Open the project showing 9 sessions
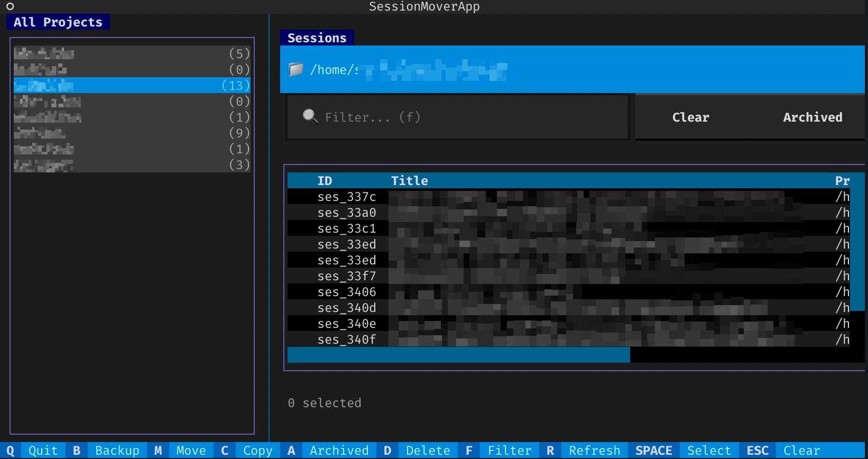Image resolution: width=868 pixels, height=459 pixels. point(132,133)
